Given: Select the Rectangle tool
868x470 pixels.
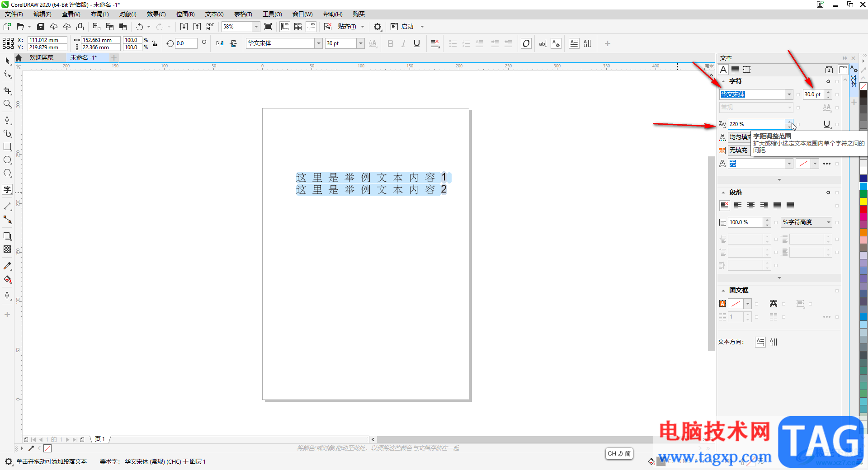Looking at the screenshot, I should click(7, 147).
